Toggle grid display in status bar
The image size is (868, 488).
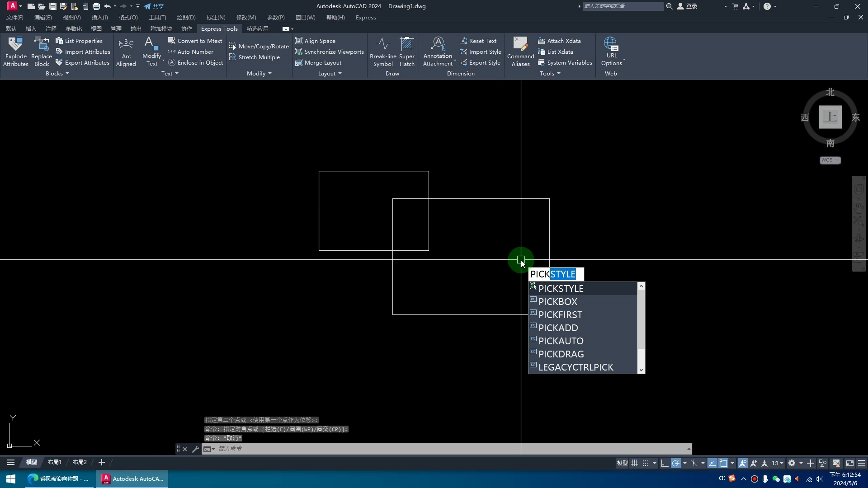(635, 463)
